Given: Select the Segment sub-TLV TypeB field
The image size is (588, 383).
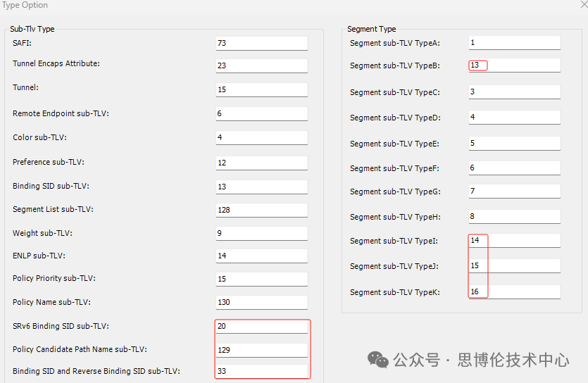Looking at the screenshot, I should click(x=514, y=65).
